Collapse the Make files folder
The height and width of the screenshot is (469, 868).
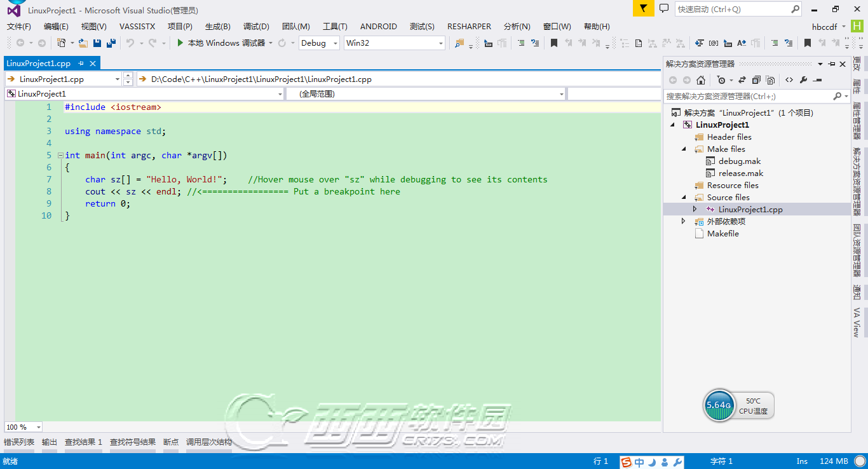coord(683,149)
